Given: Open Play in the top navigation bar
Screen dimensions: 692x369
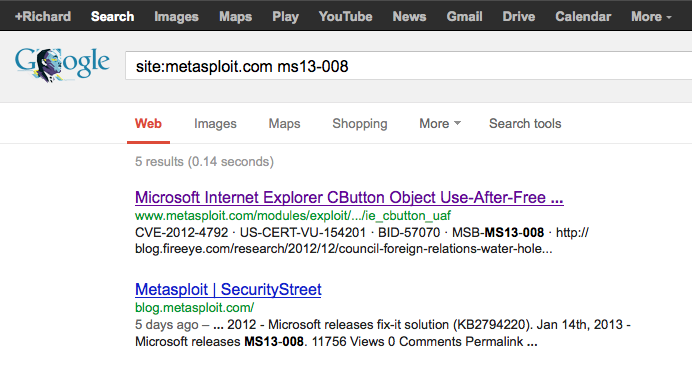Looking at the screenshot, I should click(286, 16).
